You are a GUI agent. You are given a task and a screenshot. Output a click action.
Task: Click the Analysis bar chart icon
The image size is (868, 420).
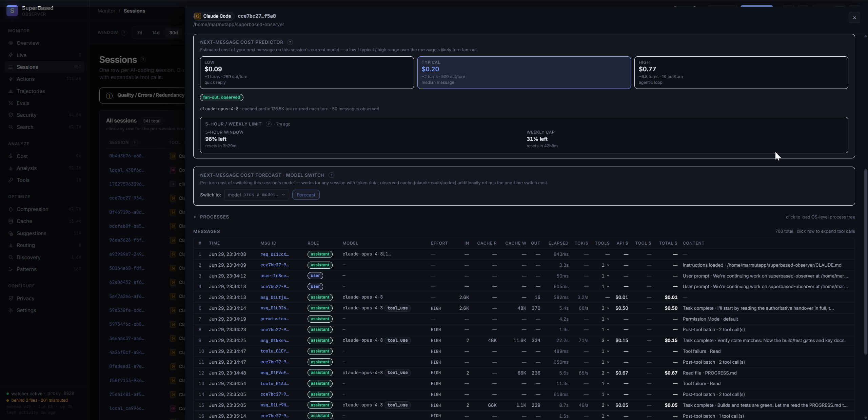click(11, 168)
